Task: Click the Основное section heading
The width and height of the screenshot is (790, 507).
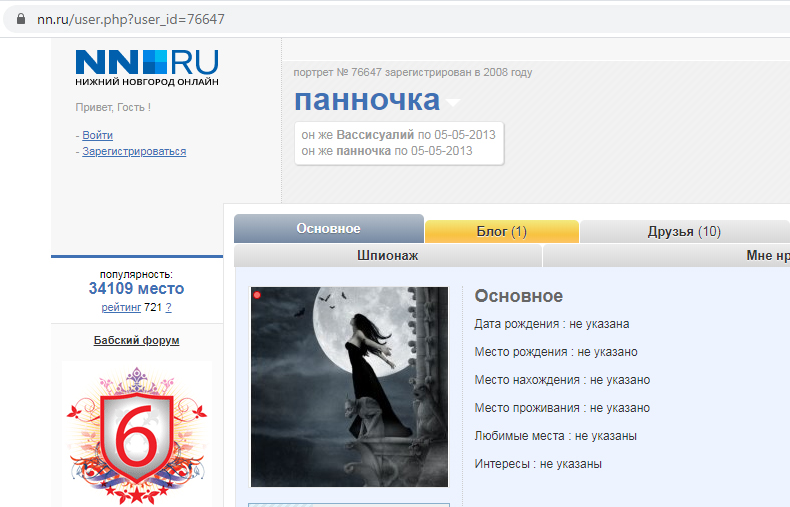Action: tap(518, 296)
